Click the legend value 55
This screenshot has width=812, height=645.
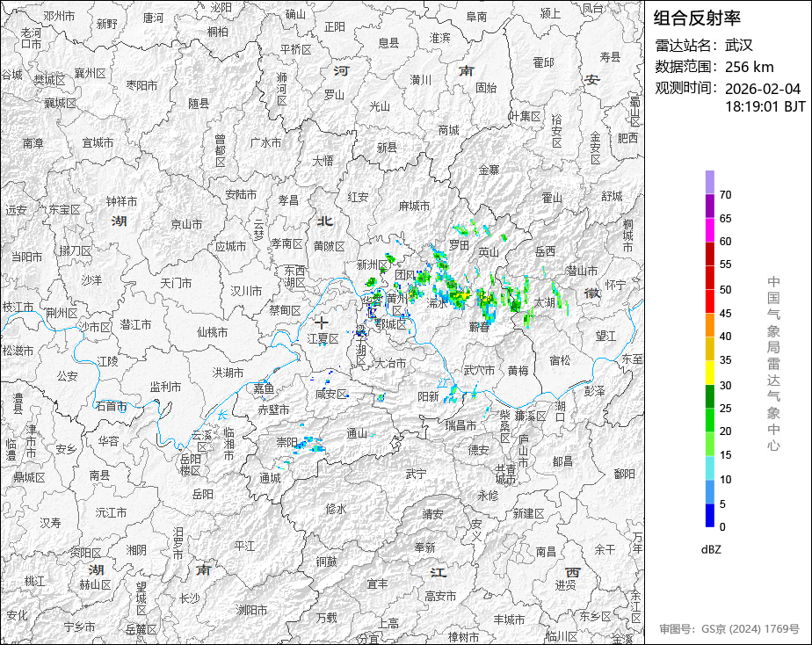coord(726,265)
